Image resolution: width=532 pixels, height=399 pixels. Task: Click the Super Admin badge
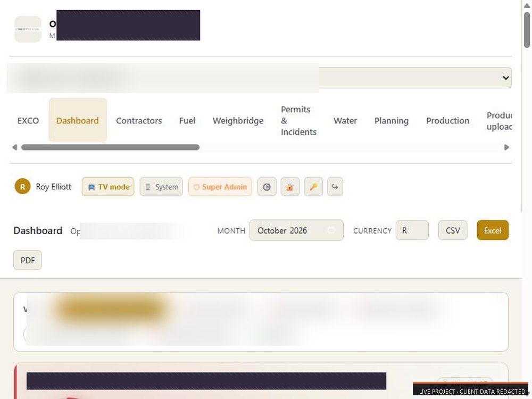point(220,187)
